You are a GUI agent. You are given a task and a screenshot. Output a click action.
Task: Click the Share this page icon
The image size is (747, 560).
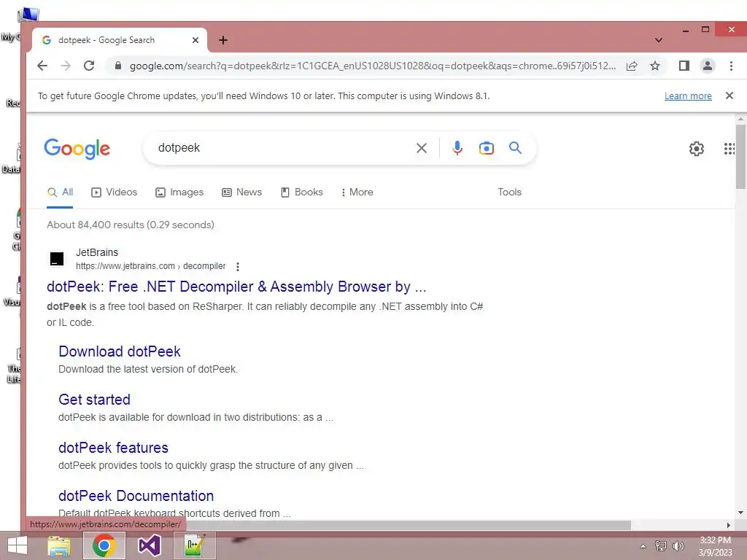(632, 66)
